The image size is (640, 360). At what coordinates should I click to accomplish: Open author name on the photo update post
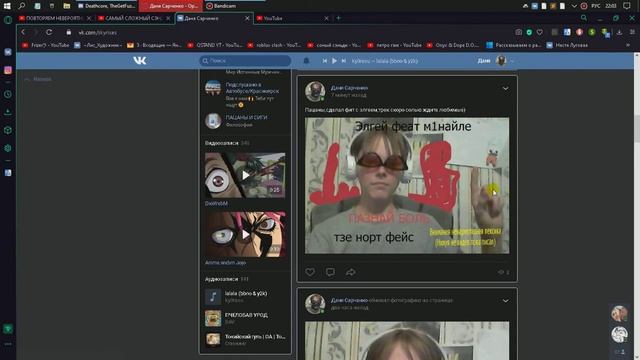click(349, 300)
